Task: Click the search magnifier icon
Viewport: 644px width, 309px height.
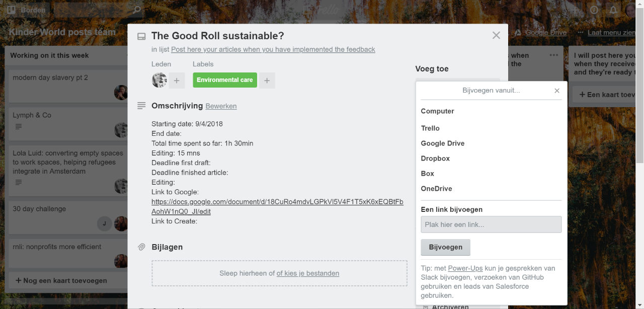Action: click(x=137, y=10)
